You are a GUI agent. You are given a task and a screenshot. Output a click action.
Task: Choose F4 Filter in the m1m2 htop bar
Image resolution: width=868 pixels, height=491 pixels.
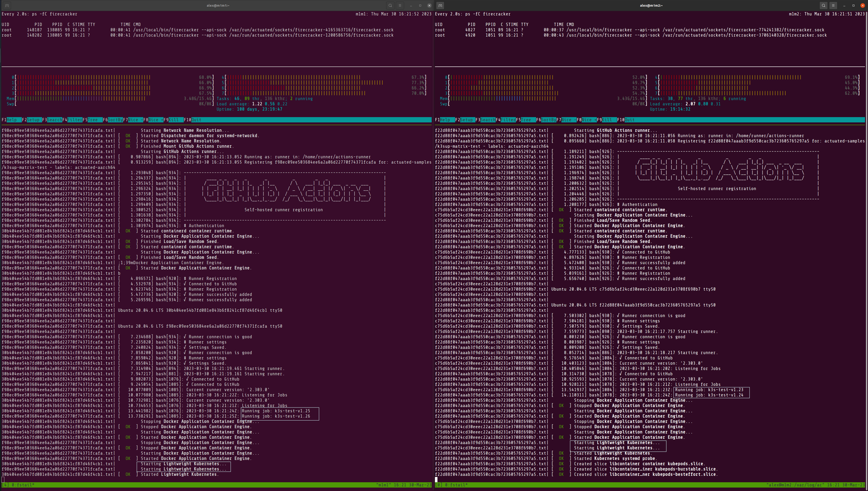pyautogui.click(x=505, y=120)
